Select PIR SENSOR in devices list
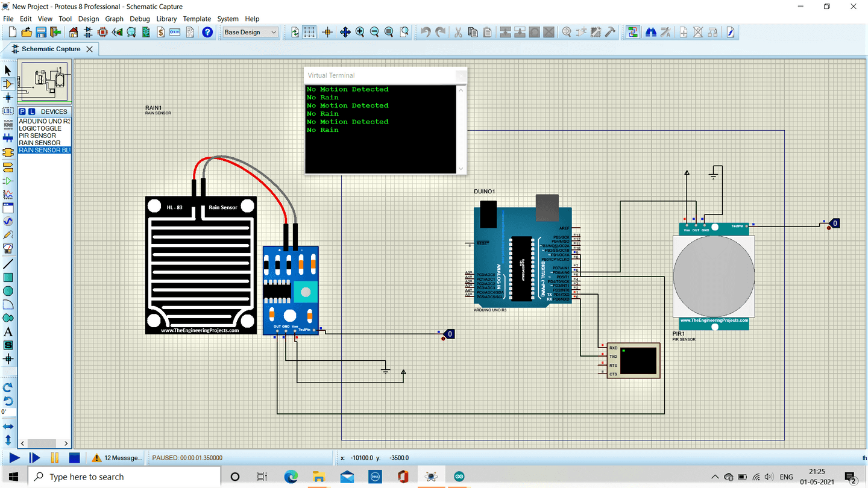Viewport: 868px width, 488px height. tap(45, 136)
